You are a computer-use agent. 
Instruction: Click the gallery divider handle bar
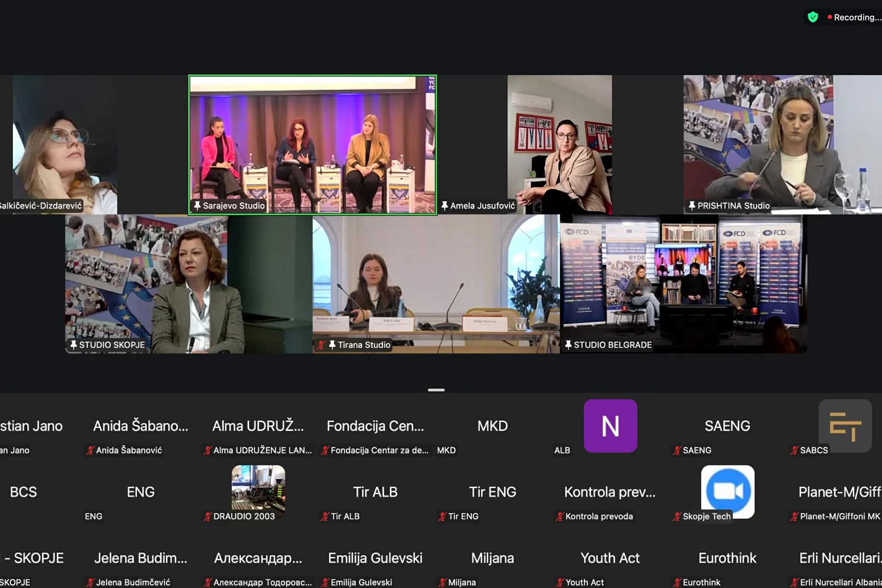coord(436,390)
